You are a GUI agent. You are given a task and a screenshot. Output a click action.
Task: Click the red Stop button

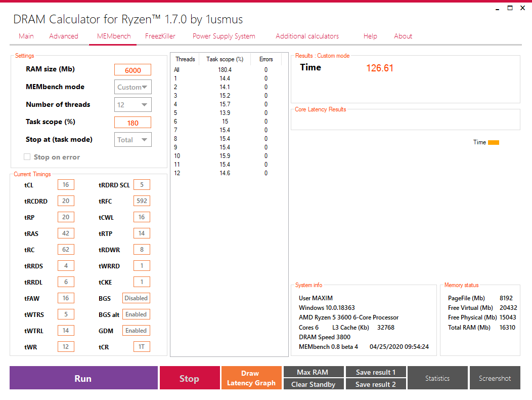pyautogui.click(x=190, y=378)
